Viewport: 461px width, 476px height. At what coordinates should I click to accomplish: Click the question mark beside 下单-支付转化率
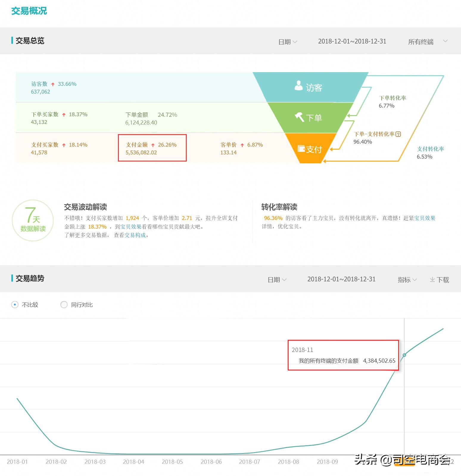tap(398, 134)
